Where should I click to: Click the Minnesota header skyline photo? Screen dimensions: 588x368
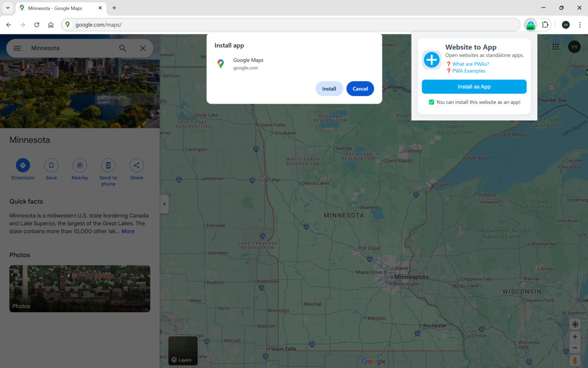click(x=80, y=93)
